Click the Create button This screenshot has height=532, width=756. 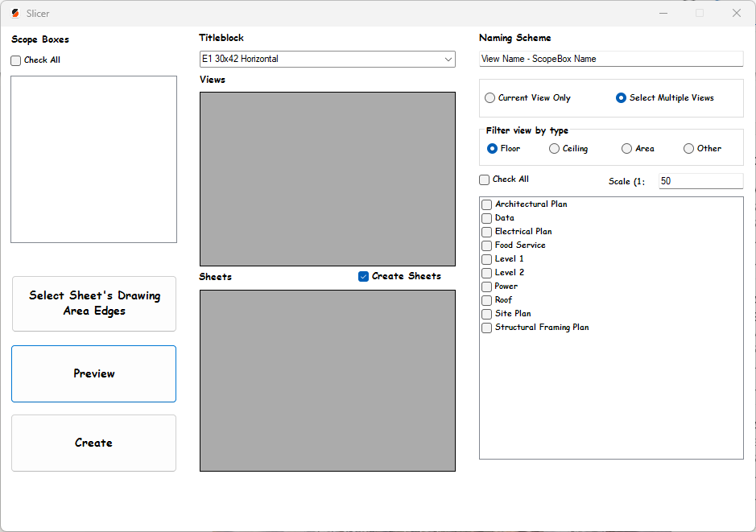[x=93, y=443]
